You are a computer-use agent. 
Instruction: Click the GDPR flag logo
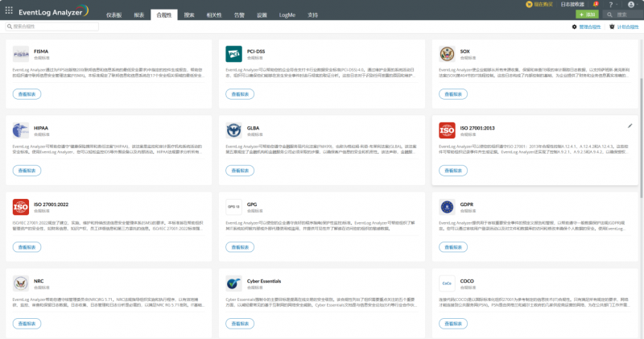point(447,207)
